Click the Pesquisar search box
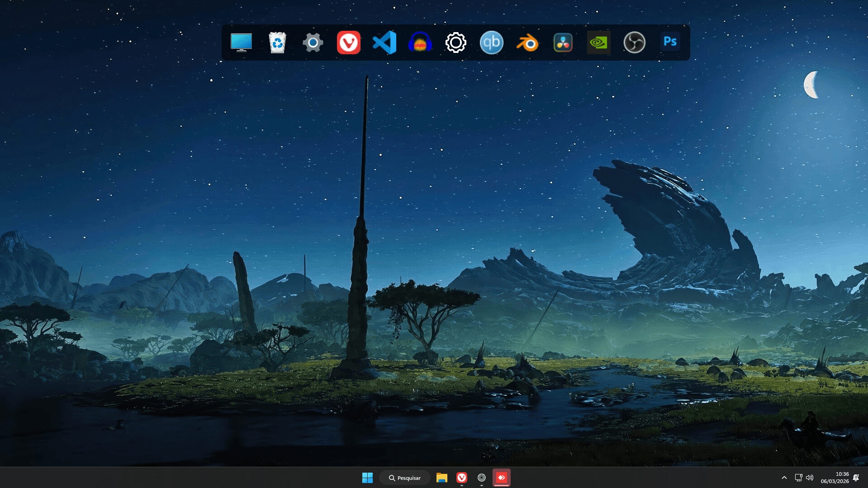 coord(405,478)
